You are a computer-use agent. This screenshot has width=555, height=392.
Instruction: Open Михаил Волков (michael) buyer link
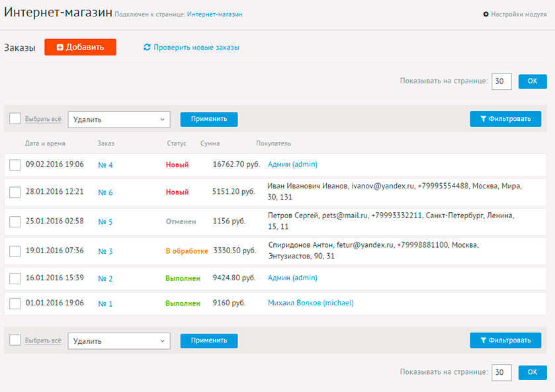point(311,303)
